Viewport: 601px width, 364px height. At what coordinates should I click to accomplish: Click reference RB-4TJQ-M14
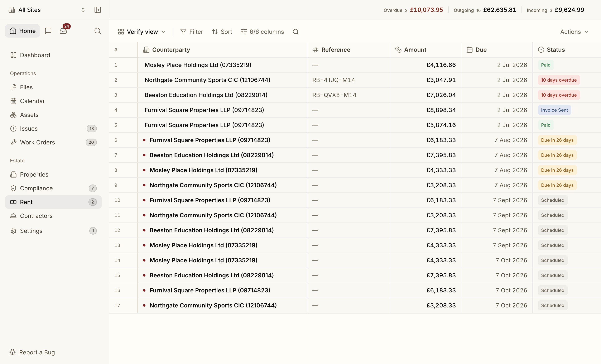334,80
